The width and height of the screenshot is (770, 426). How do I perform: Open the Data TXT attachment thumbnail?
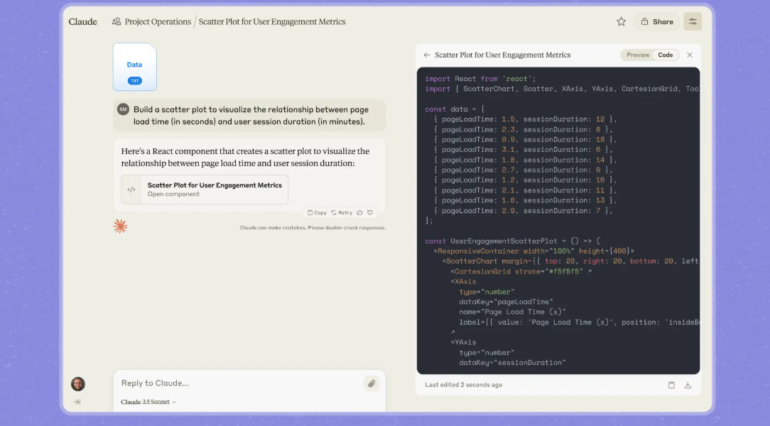click(x=135, y=67)
